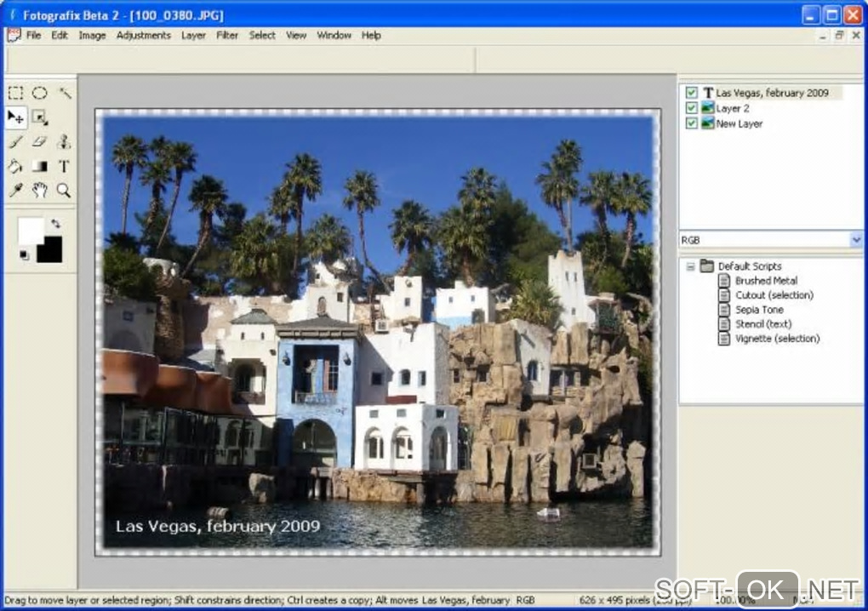The height and width of the screenshot is (611, 868).
Task: Uncheck visibility for Layer 2
Action: click(691, 108)
